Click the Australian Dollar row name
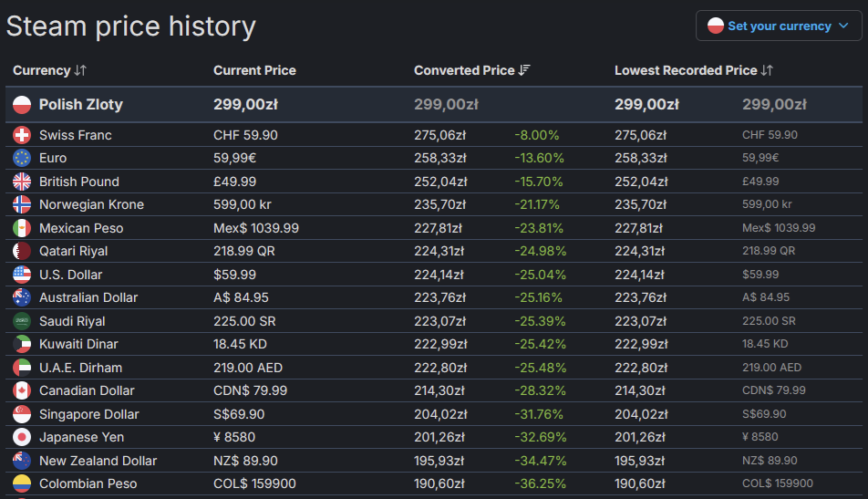 (x=88, y=298)
